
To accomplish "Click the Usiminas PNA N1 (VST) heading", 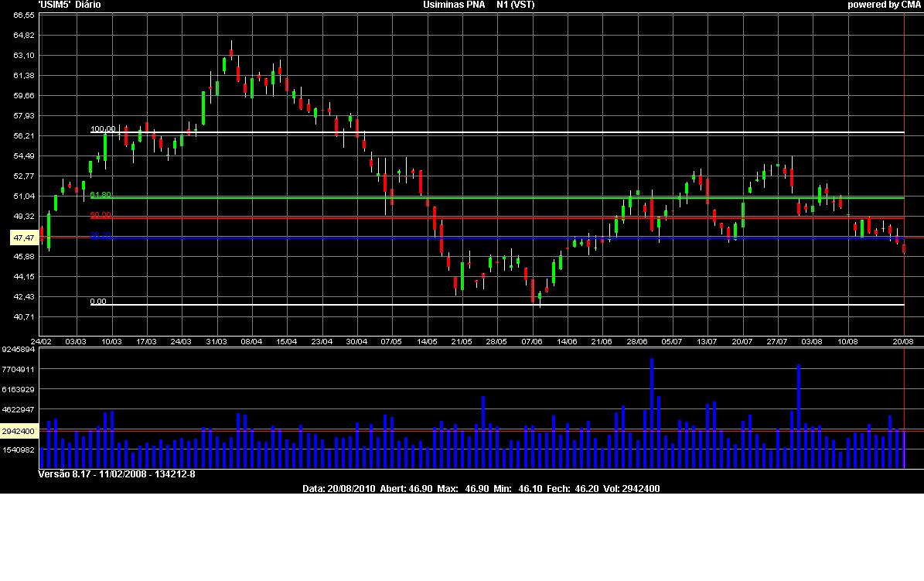I will click(x=479, y=5).
